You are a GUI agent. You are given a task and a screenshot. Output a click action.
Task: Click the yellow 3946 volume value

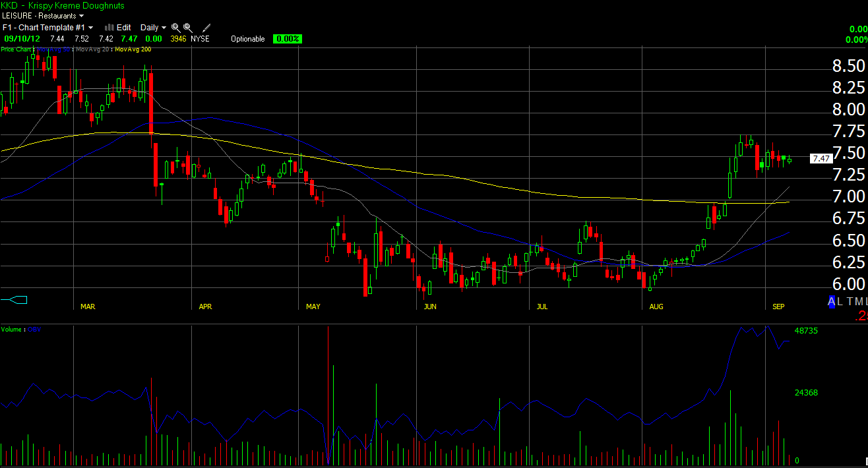(178, 39)
